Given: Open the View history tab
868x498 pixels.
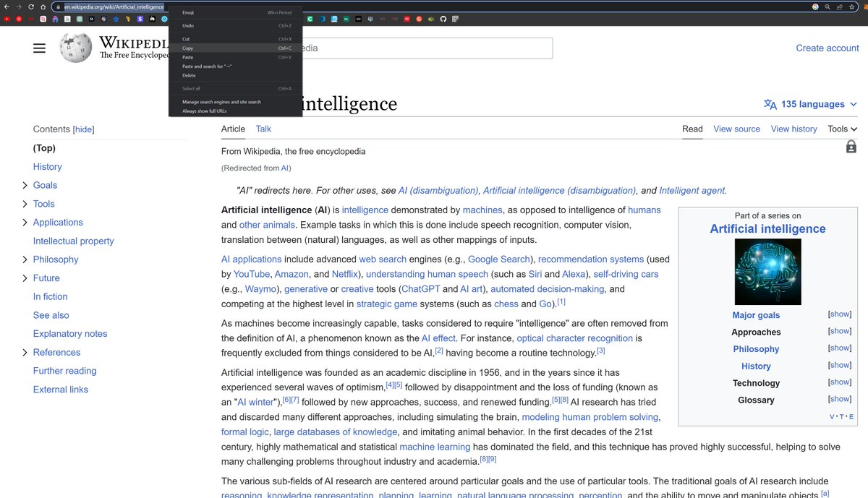Looking at the screenshot, I should 793,129.
